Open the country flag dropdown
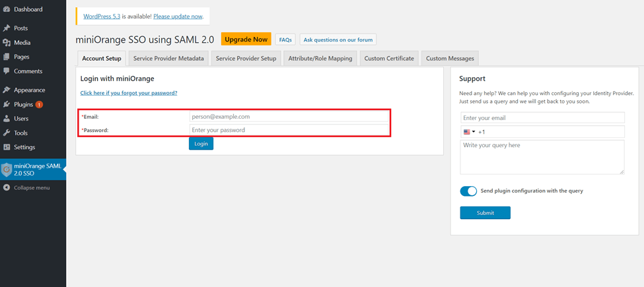The image size is (644, 287). tap(468, 132)
